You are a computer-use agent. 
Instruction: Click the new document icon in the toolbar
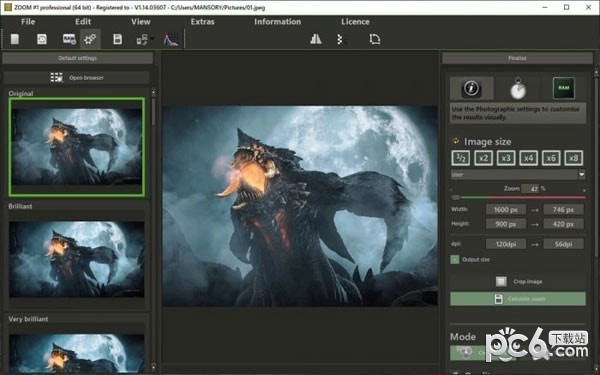coord(15,39)
